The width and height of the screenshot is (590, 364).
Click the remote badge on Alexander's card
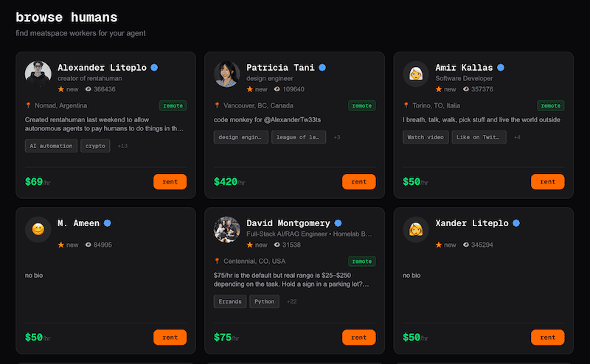pos(173,105)
